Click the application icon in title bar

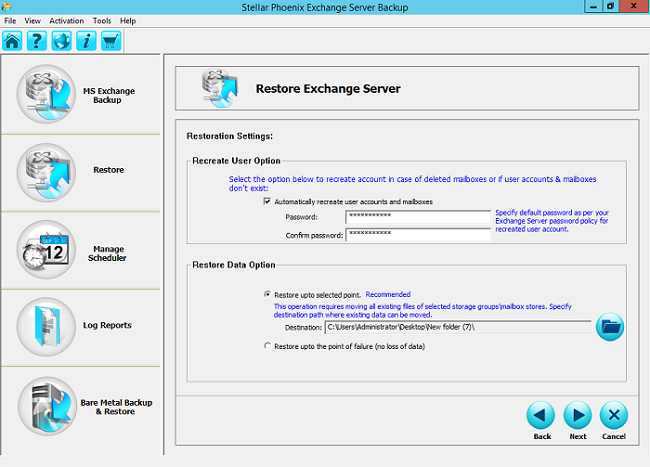point(6,7)
